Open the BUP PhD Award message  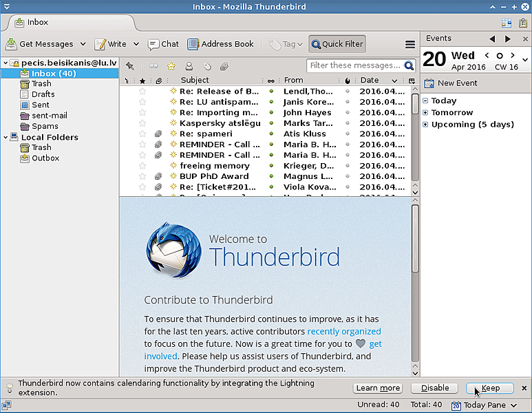tap(214, 176)
